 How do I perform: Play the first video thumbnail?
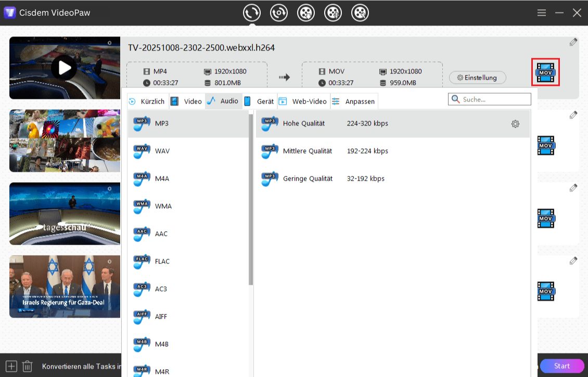coord(64,68)
